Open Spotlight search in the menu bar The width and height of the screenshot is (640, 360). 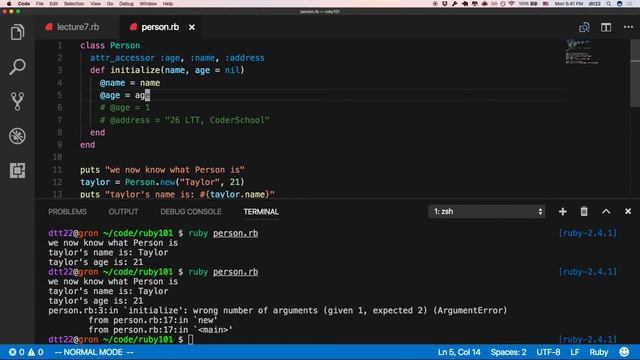pos(609,3)
